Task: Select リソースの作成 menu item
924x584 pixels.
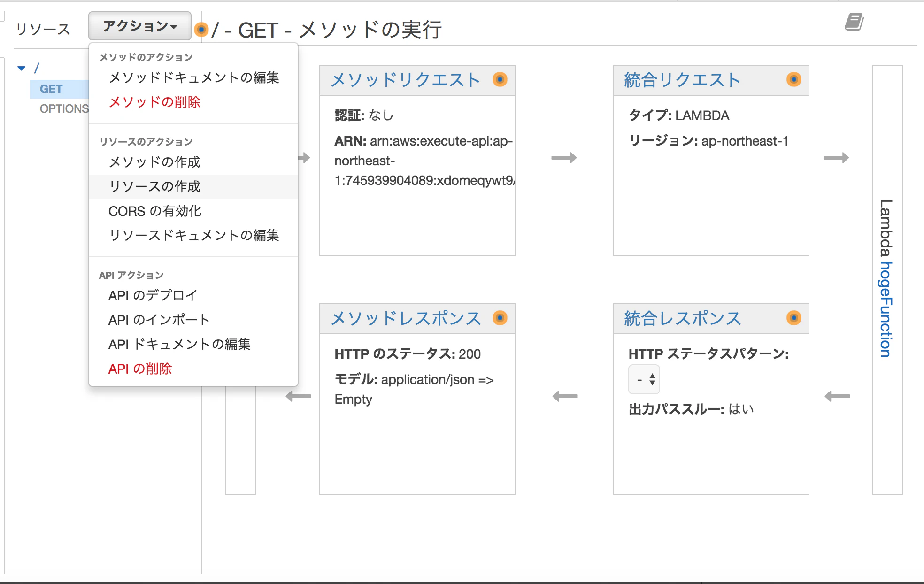Action: (193, 186)
